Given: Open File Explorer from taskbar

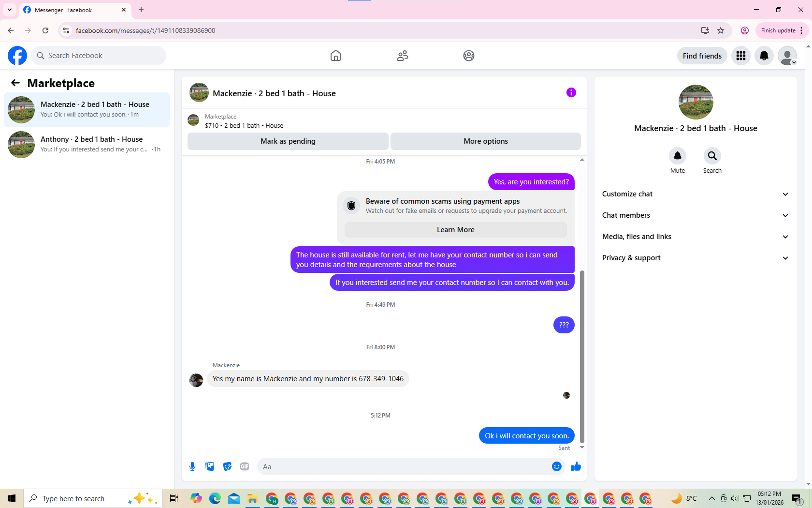Looking at the screenshot, I should (x=252, y=498).
